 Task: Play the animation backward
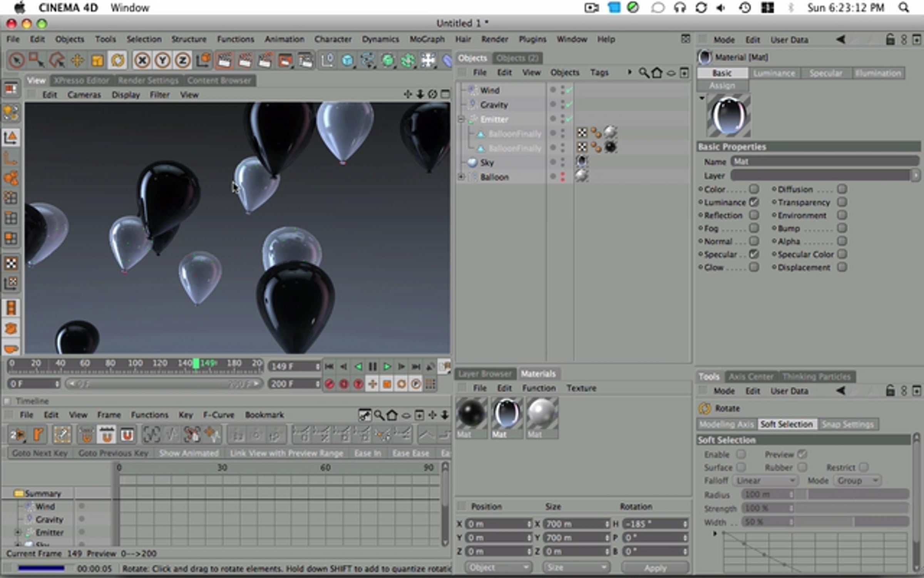[x=358, y=366]
